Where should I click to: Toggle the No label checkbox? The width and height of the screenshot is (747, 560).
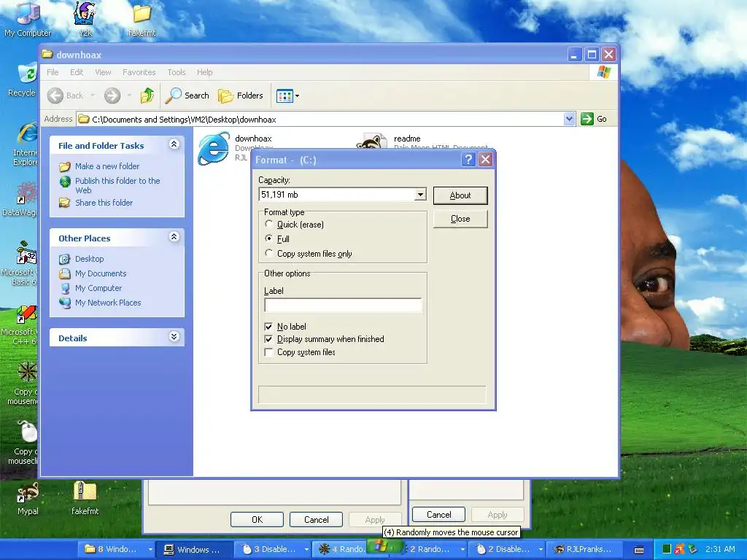268,327
